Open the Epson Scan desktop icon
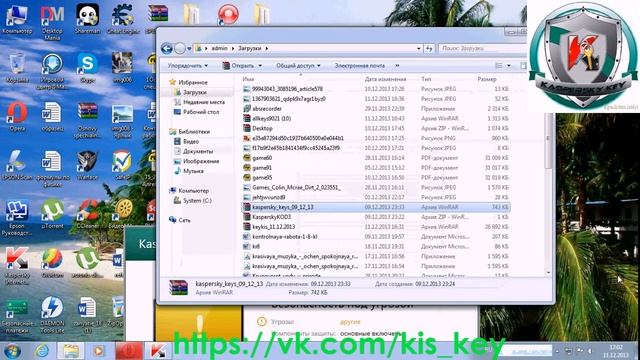This screenshot has height=360, width=640. [17, 165]
